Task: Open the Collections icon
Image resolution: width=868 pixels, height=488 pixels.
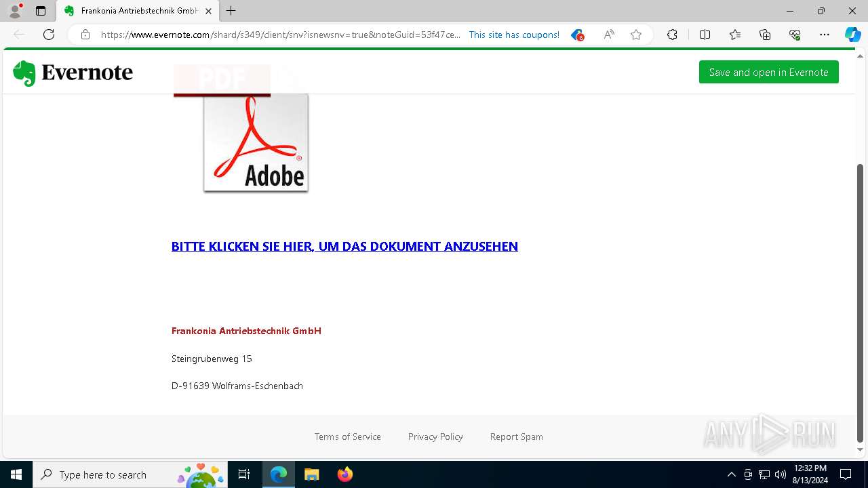Action: click(x=765, y=35)
